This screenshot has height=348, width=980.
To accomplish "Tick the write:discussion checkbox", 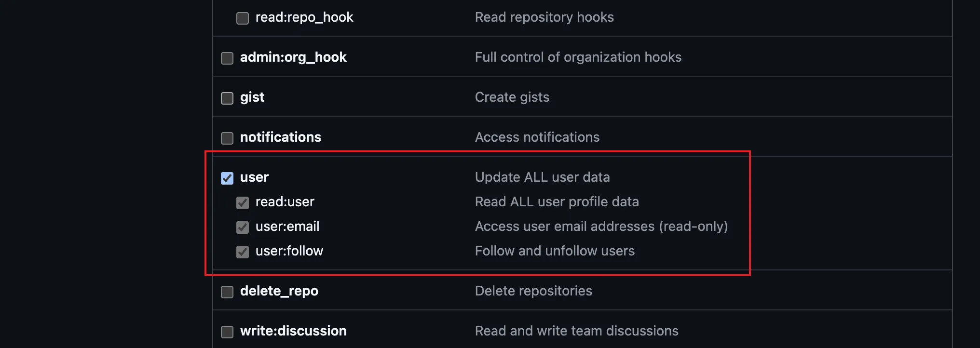I will 227,332.
